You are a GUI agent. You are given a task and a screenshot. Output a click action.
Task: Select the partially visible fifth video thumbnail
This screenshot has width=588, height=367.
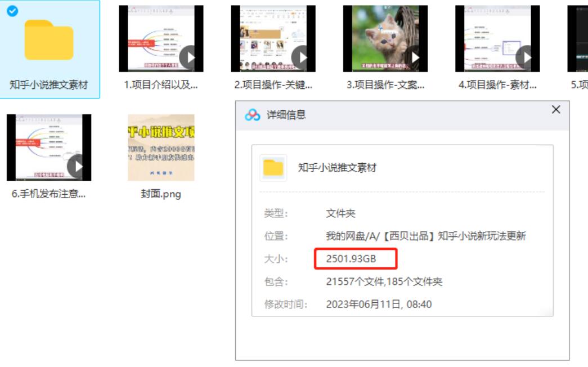tap(578, 38)
